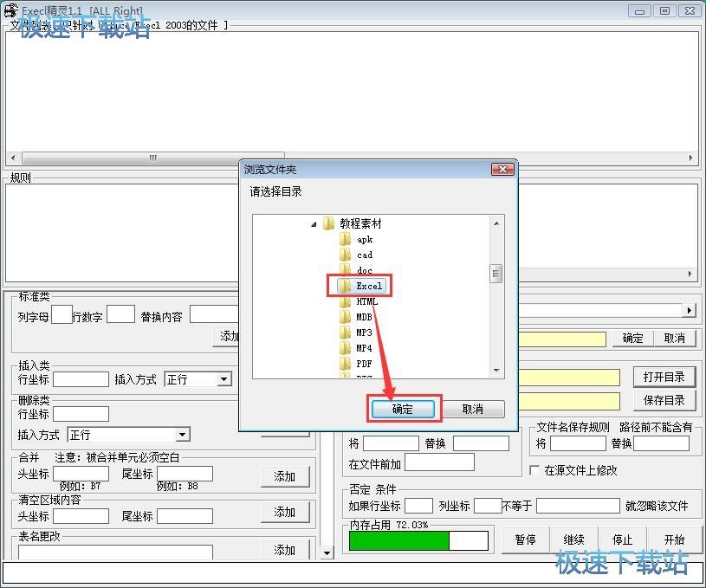Viewport: 706px width, 588px height.
Task: Collapse the 教程素材 tree node
Action: pyautogui.click(x=314, y=224)
